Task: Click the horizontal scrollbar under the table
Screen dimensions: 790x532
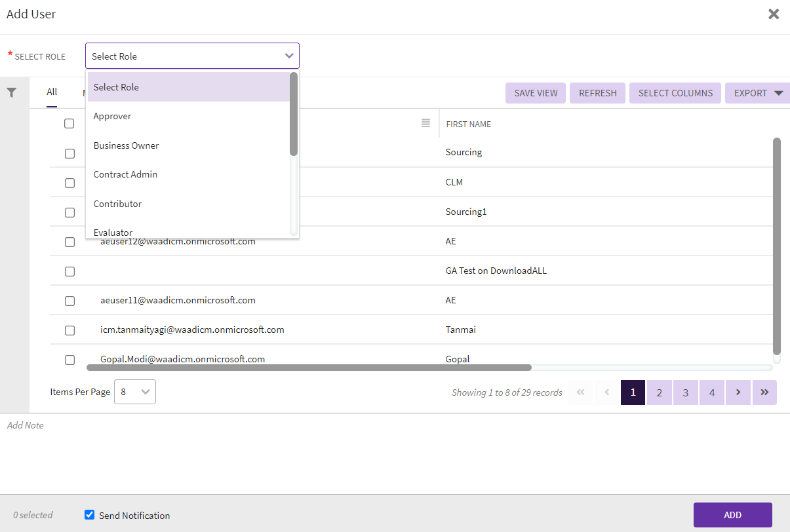Action: pyautogui.click(x=308, y=368)
